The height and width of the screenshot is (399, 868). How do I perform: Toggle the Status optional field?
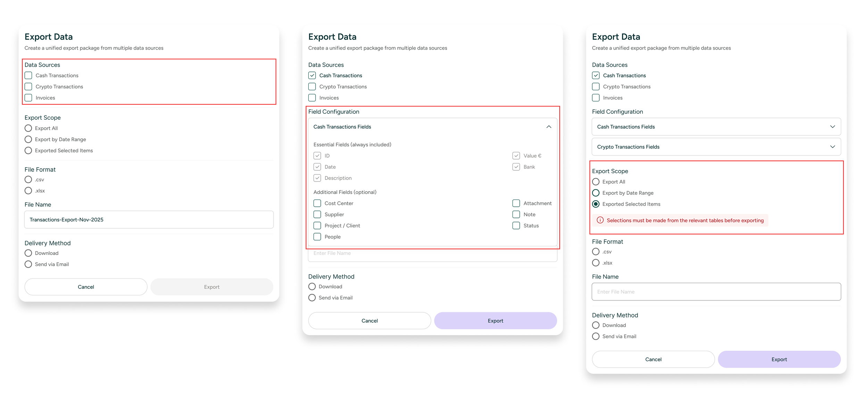[x=516, y=226]
